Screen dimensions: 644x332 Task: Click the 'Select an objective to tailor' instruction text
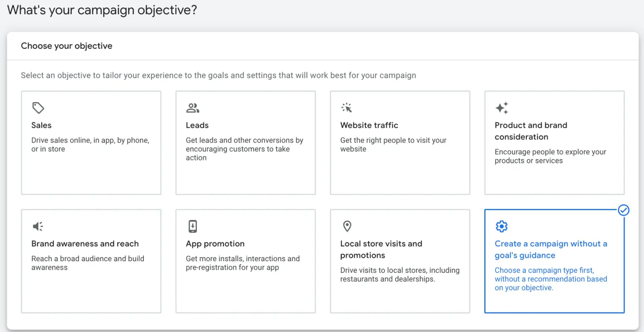click(218, 75)
